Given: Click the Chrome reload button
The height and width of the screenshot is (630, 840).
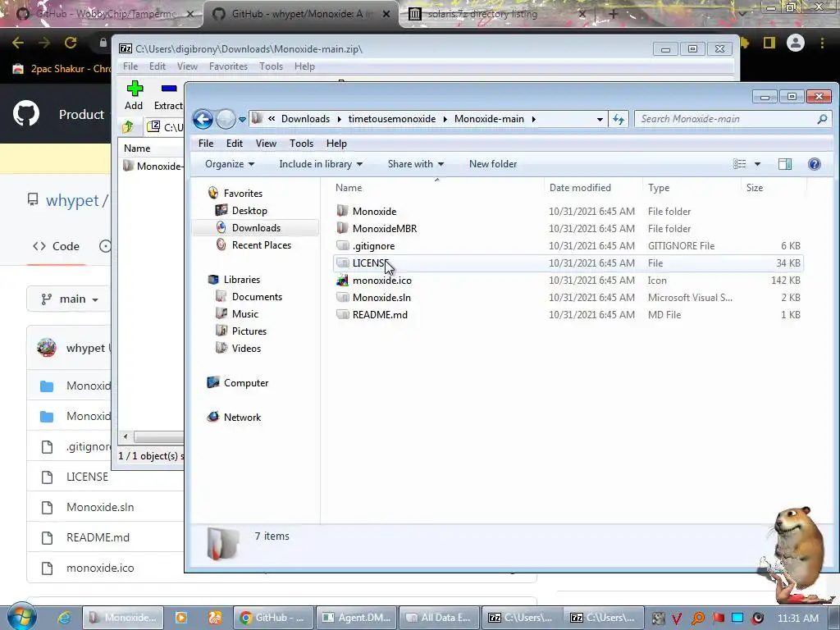Looking at the screenshot, I should 71,43.
